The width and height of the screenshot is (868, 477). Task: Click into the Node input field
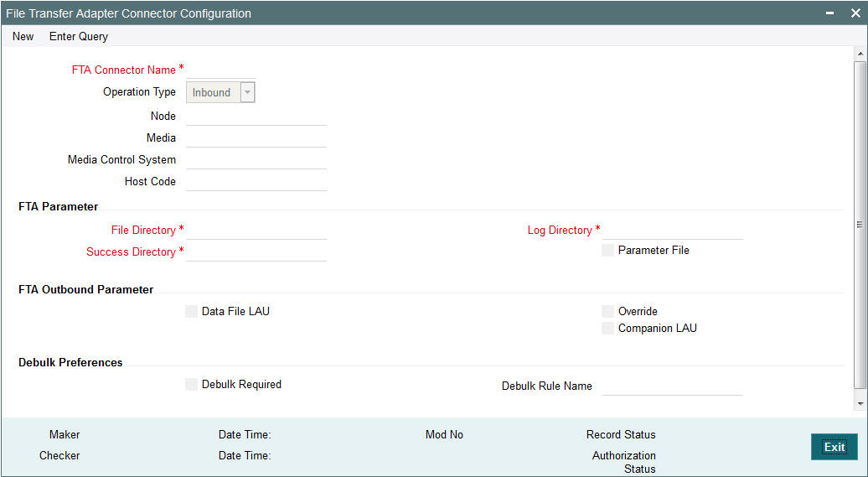click(x=256, y=116)
